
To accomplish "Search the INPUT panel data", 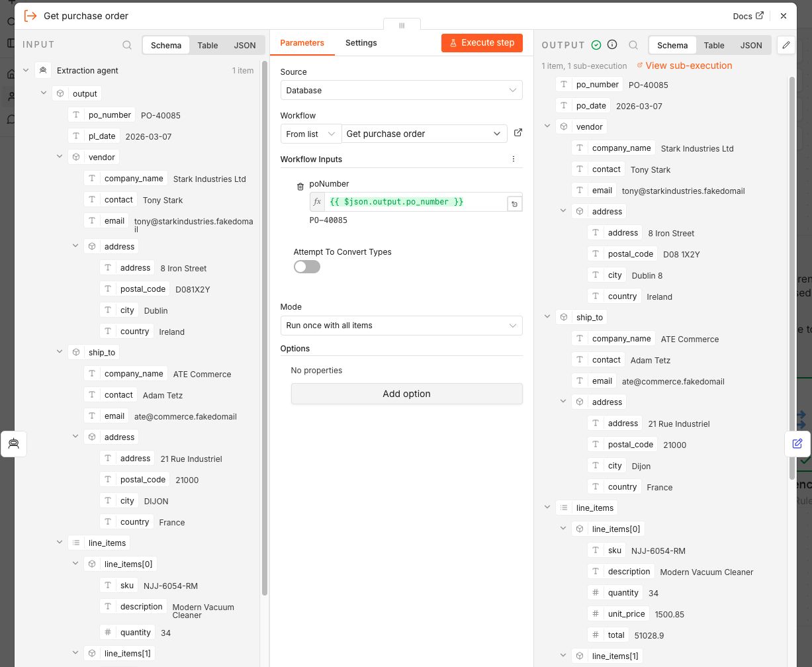I will [x=127, y=45].
